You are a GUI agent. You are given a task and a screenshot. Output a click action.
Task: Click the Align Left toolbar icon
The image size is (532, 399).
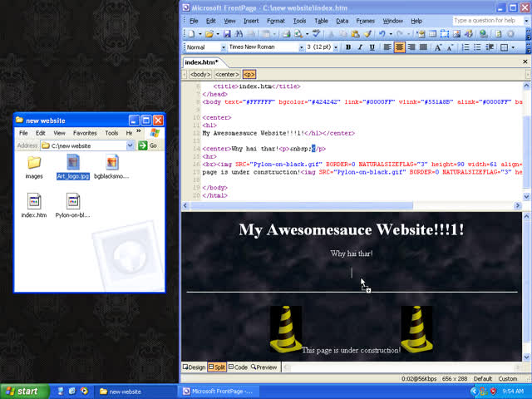(x=387, y=47)
